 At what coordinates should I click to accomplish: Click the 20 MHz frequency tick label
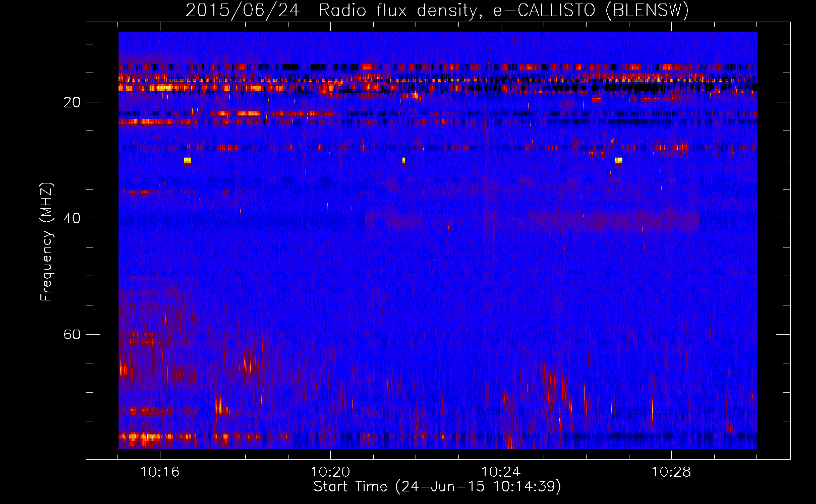(x=72, y=102)
